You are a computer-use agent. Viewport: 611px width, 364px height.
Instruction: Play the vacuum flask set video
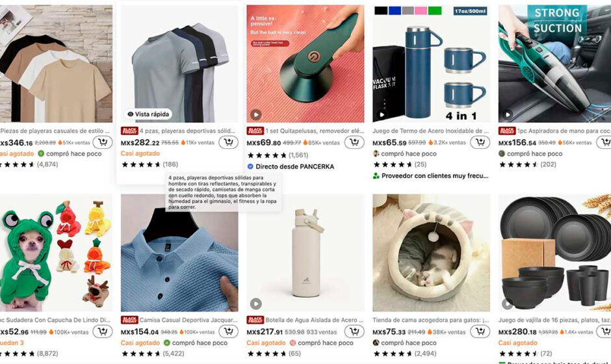[x=382, y=114]
